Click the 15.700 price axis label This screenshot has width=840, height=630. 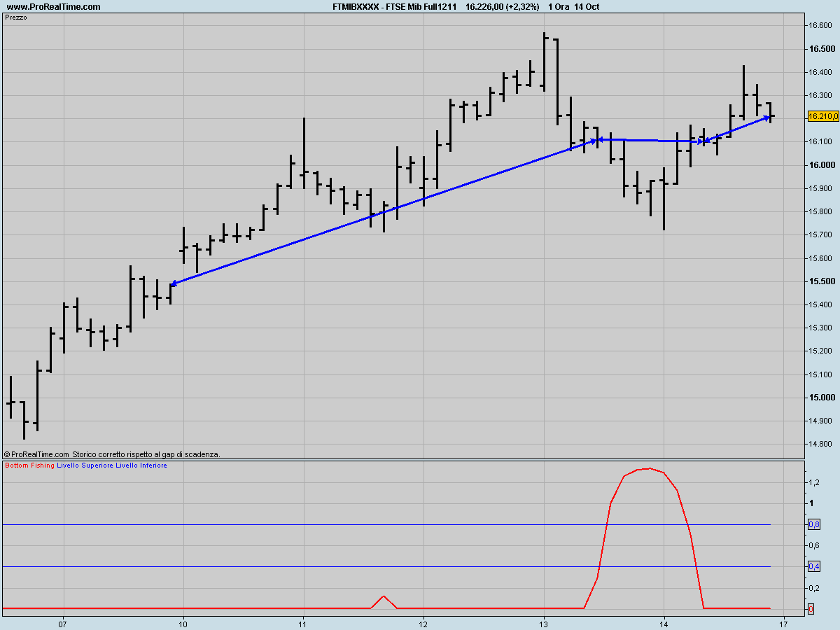click(822, 234)
